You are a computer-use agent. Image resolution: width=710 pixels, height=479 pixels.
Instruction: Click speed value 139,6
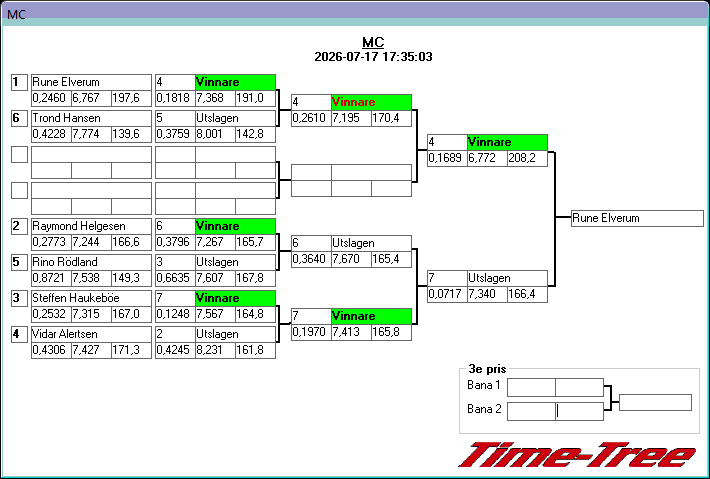coord(132,134)
